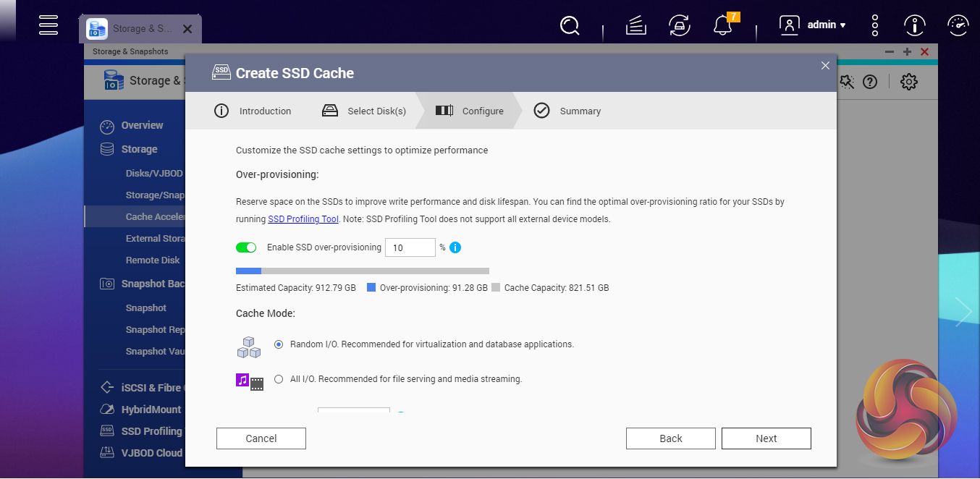
Task: Open the resource monitor dashboard gauge
Action: click(x=958, y=25)
